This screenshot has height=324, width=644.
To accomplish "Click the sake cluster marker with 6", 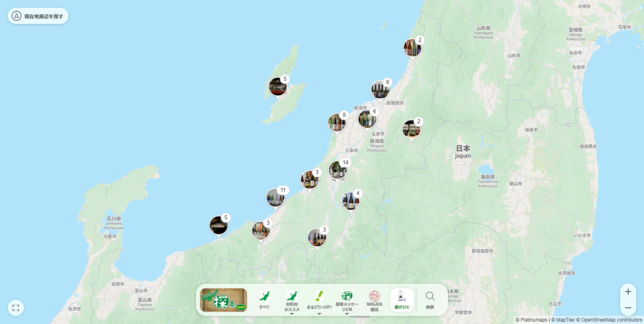I will tap(367, 119).
